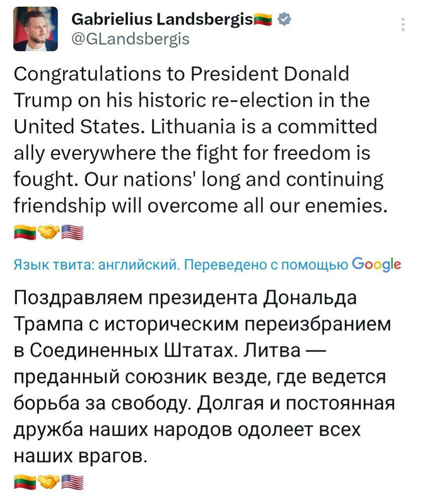
Task: Open the @GLandsbergis handle link
Action: (x=131, y=39)
